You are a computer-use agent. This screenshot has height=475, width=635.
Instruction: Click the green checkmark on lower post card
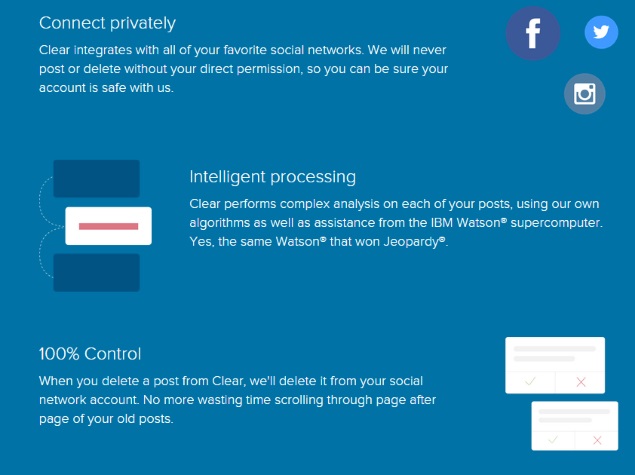[x=553, y=440]
